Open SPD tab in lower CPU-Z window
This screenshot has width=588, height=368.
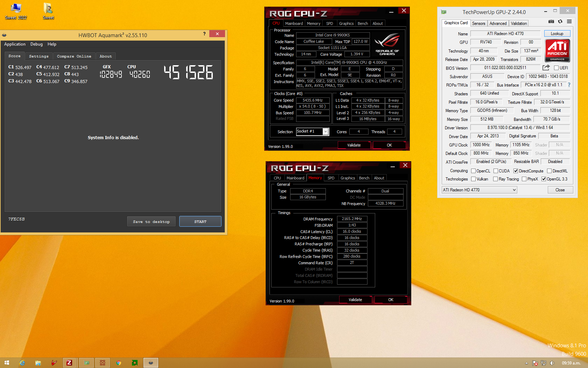[x=331, y=178]
